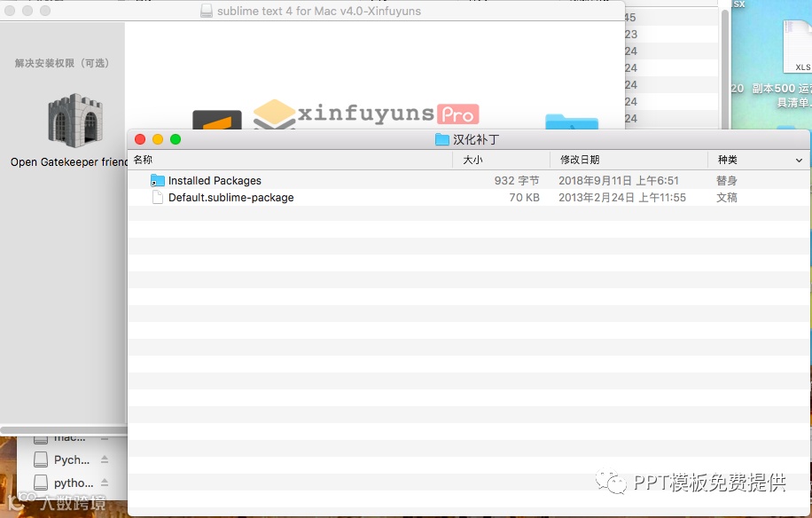Click the vertical scrollbar of background Finder list
Viewport: 812px width, 518px height.
(724, 67)
